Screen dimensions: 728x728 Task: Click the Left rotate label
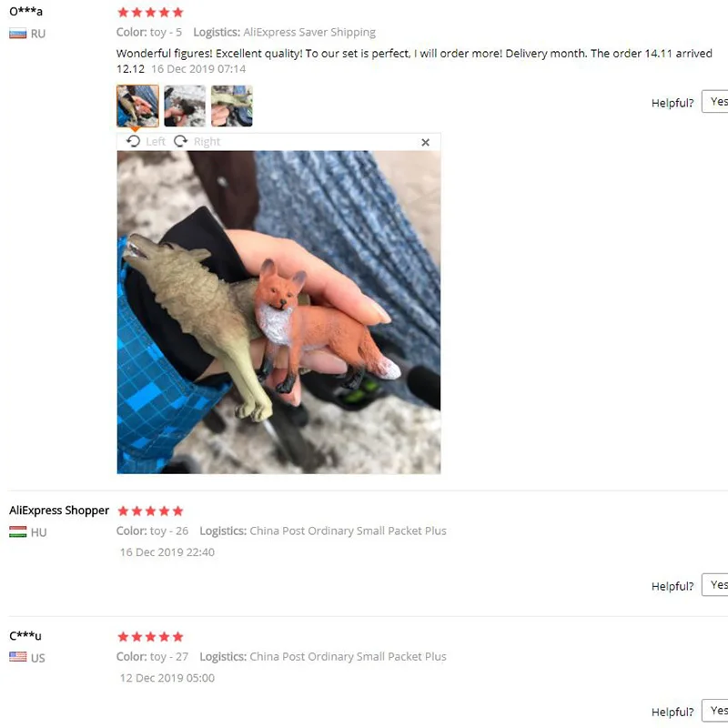coord(156,142)
